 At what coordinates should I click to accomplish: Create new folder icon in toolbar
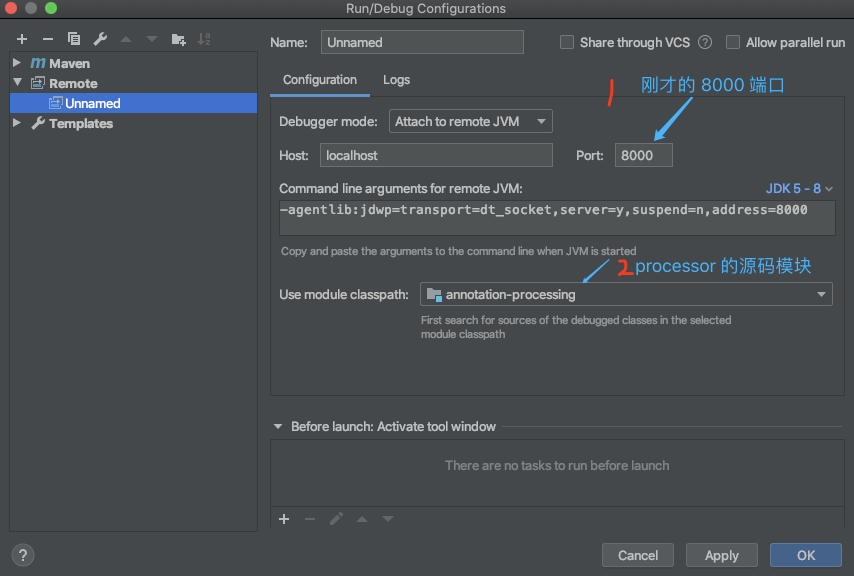(178, 39)
